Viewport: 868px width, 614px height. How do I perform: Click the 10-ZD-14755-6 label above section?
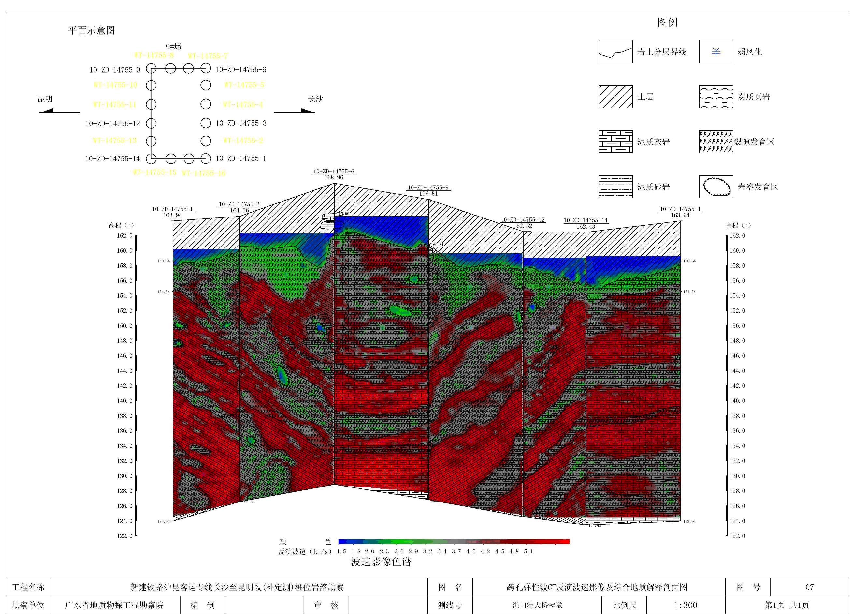click(334, 172)
